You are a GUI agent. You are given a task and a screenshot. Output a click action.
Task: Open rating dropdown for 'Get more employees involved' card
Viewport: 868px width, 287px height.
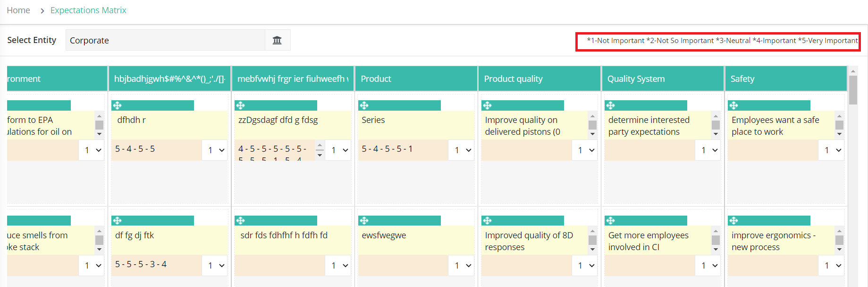(708, 265)
